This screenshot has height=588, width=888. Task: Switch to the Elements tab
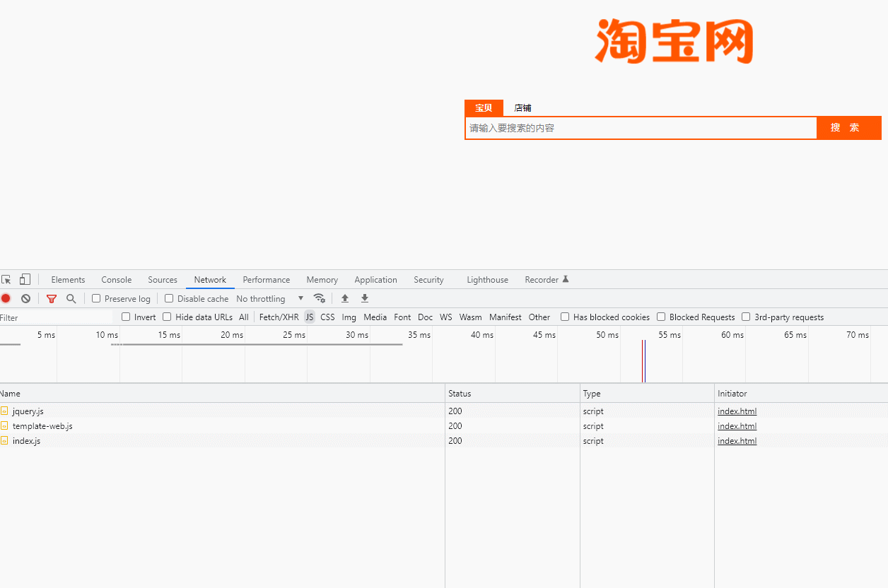(68, 280)
